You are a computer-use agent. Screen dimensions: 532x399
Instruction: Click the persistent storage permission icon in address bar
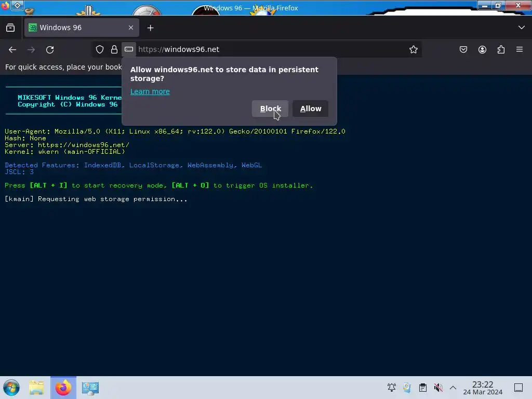click(x=129, y=49)
